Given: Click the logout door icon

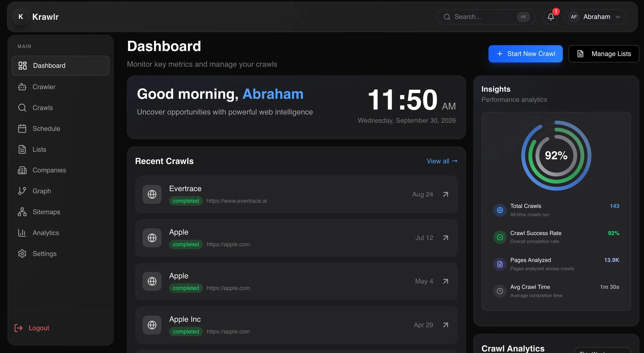Looking at the screenshot, I should (18, 328).
